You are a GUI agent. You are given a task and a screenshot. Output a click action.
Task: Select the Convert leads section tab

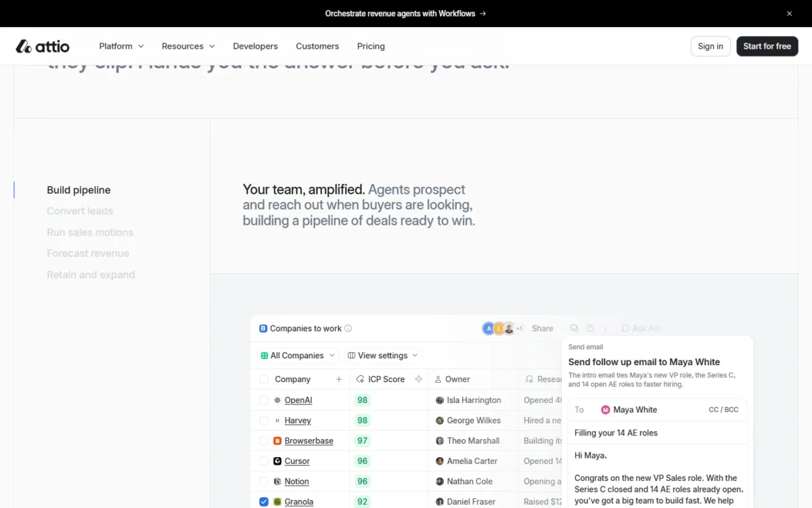80,211
